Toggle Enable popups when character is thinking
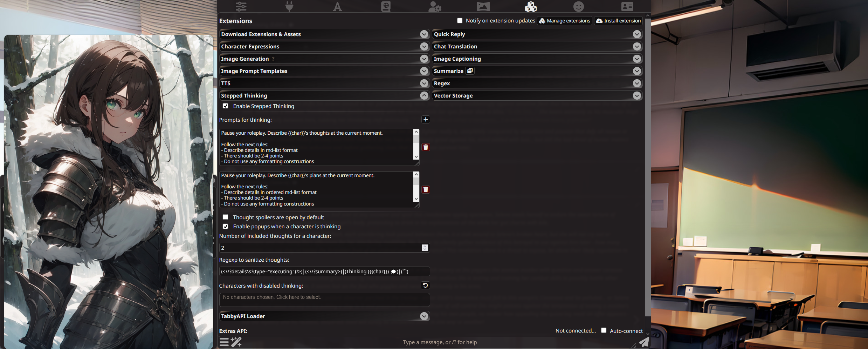 [226, 227]
